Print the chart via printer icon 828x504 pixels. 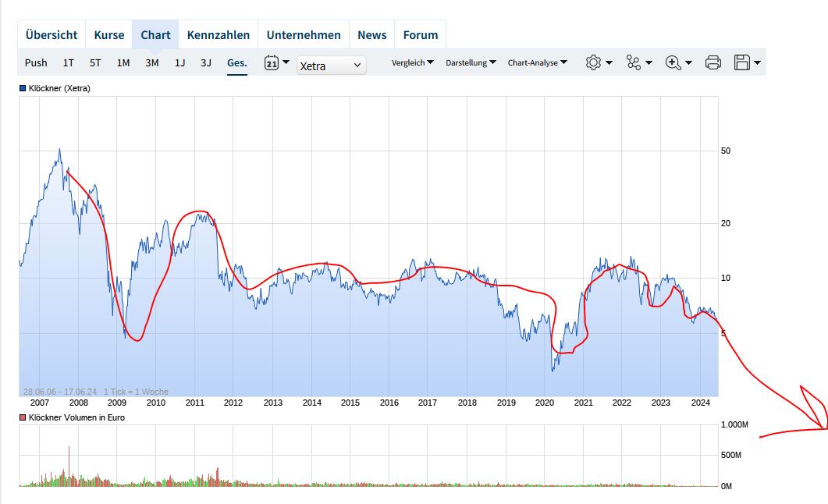point(713,63)
